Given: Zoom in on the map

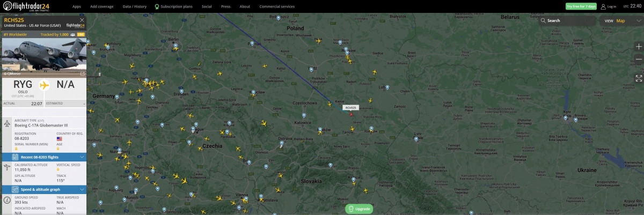Looking at the screenshot, I should click(x=639, y=47).
